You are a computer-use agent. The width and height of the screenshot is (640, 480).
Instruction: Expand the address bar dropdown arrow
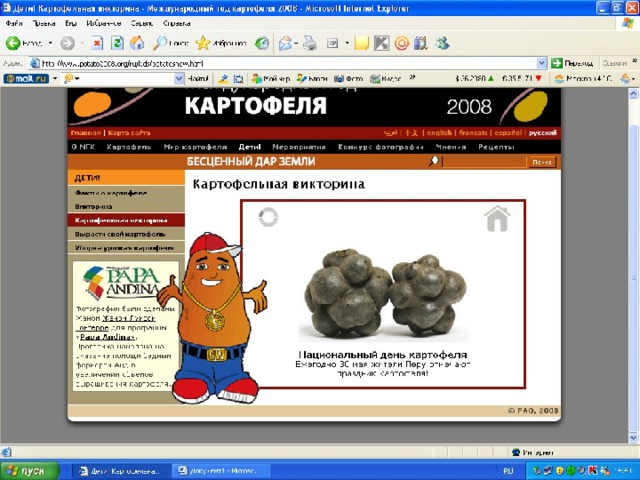pos(542,63)
